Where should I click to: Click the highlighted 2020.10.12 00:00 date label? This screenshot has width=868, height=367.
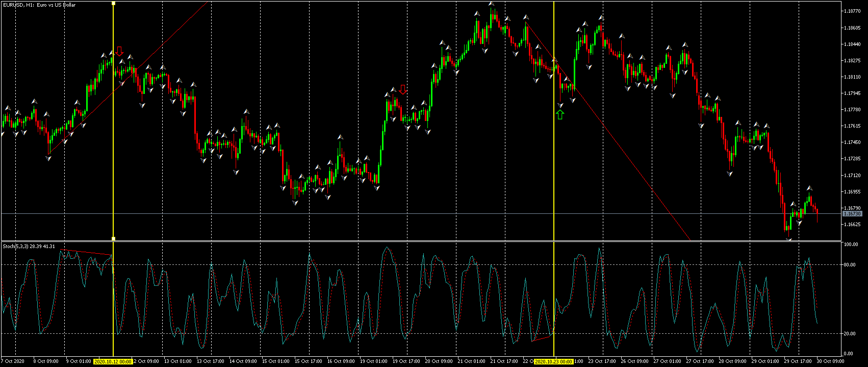click(113, 361)
